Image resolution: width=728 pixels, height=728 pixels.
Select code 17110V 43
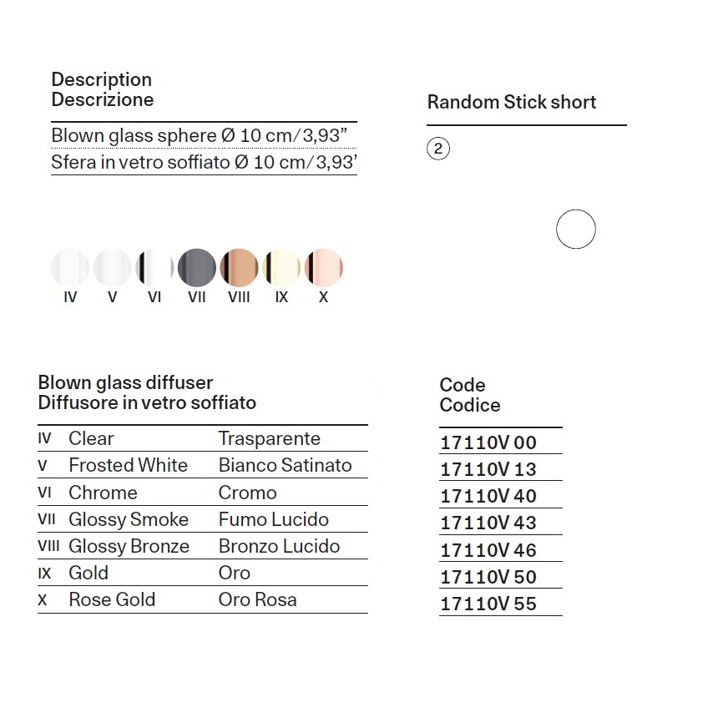[x=488, y=523]
